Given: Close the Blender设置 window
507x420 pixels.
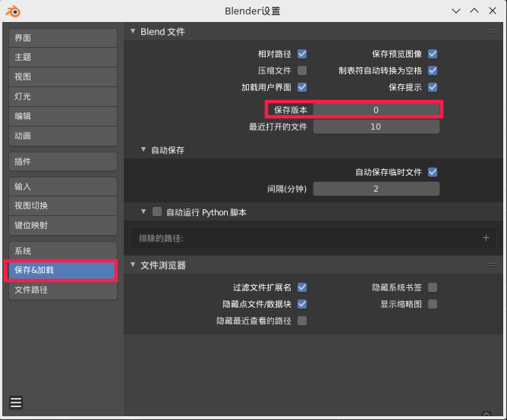Looking at the screenshot, I should click(x=493, y=11).
